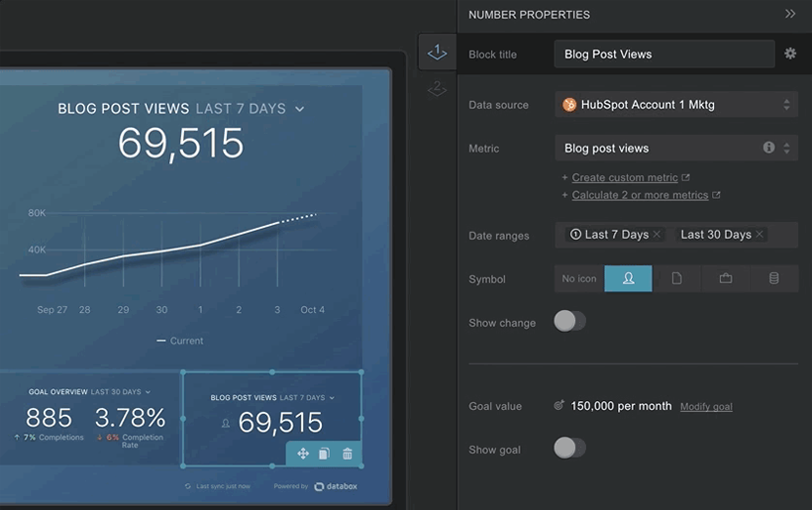
Task: Remove the Last 30 Days range
Action: (760, 234)
